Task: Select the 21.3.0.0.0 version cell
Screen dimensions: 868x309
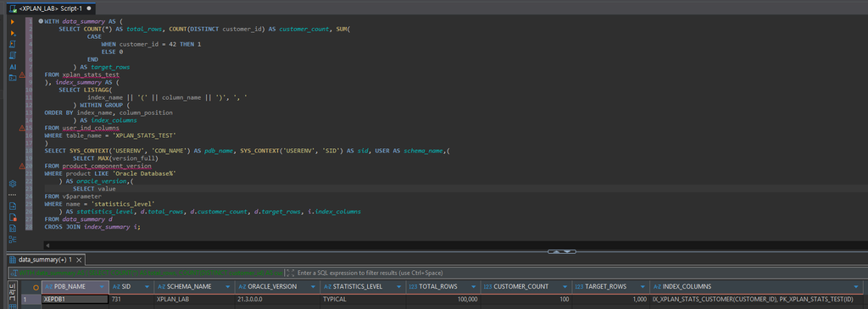Action: pyautogui.click(x=277, y=299)
